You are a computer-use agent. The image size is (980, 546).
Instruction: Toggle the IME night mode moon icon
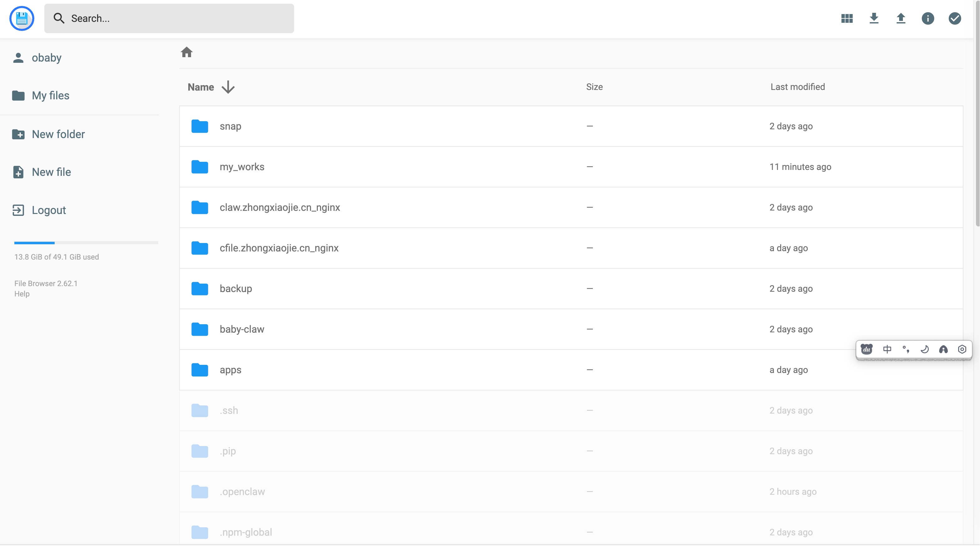pos(924,349)
